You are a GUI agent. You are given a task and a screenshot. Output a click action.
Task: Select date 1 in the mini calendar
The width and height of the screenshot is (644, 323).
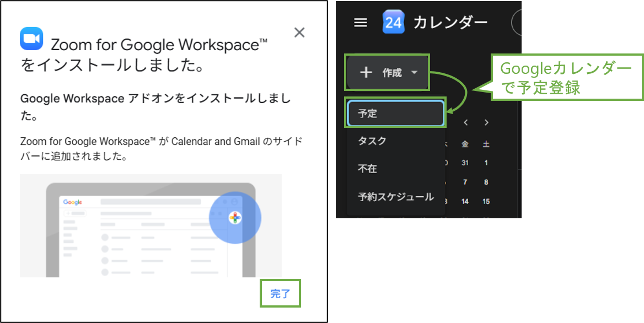tap(486, 163)
